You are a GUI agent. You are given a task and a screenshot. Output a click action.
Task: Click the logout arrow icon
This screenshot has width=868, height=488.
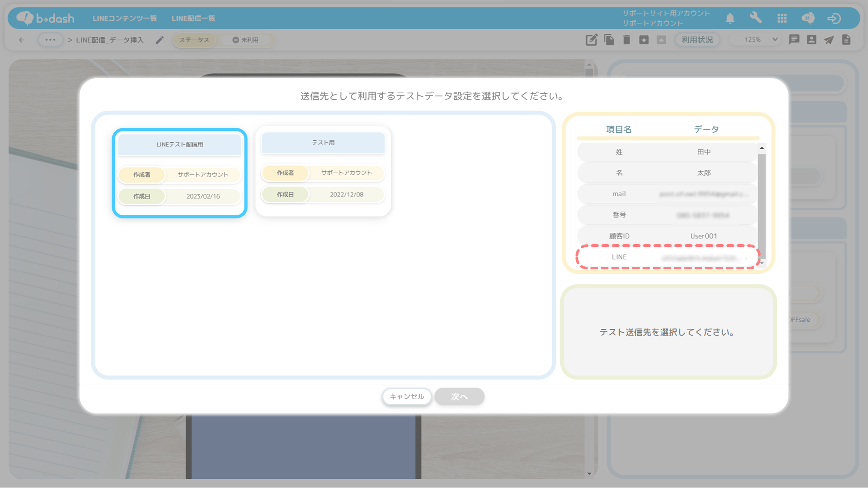click(834, 18)
